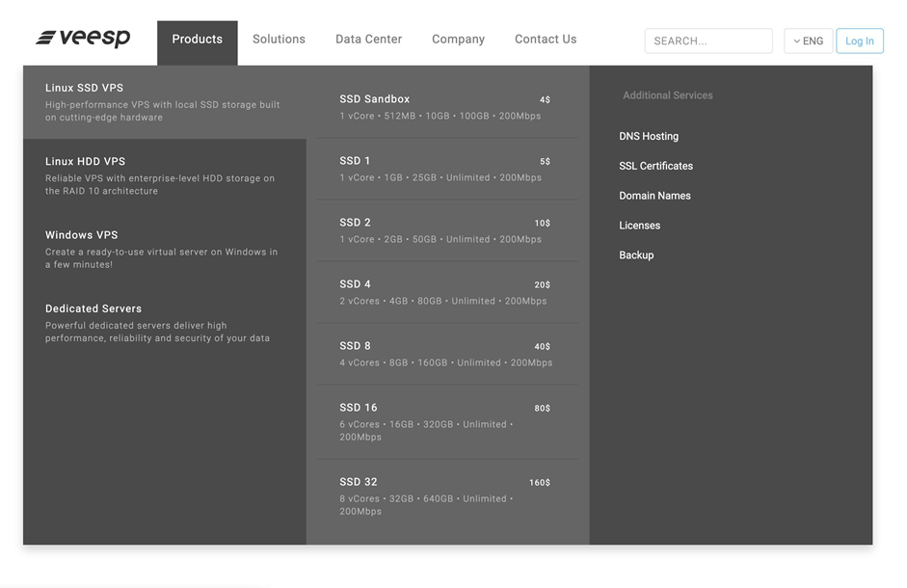Choose the SSD 32 plan
This screenshot has width=907, height=588.
click(447, 496)
